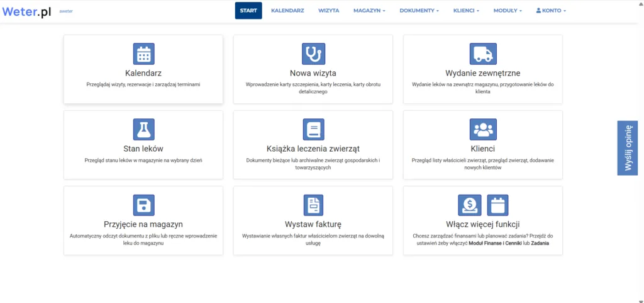Viewport: 644px width, 303px height.
Task: Click the flask icon for Stan leków
Action: 144,130
